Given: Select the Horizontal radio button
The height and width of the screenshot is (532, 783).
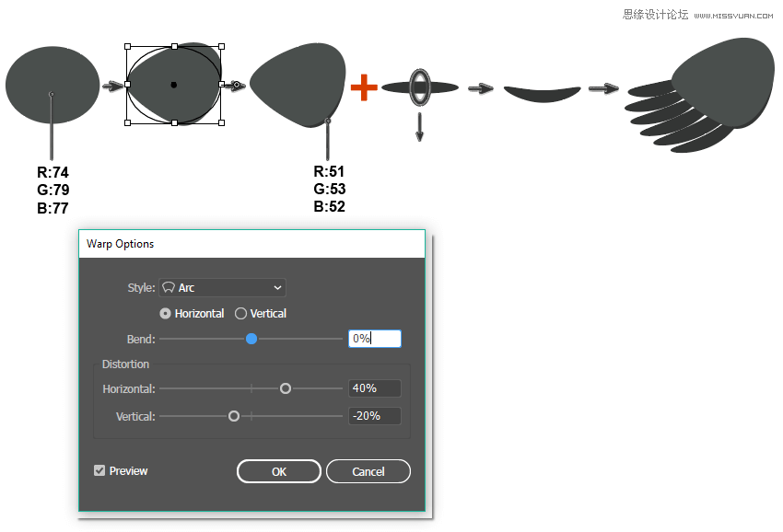Looking at the screenshot, I should pyautogui.click(x=166, y=314).
